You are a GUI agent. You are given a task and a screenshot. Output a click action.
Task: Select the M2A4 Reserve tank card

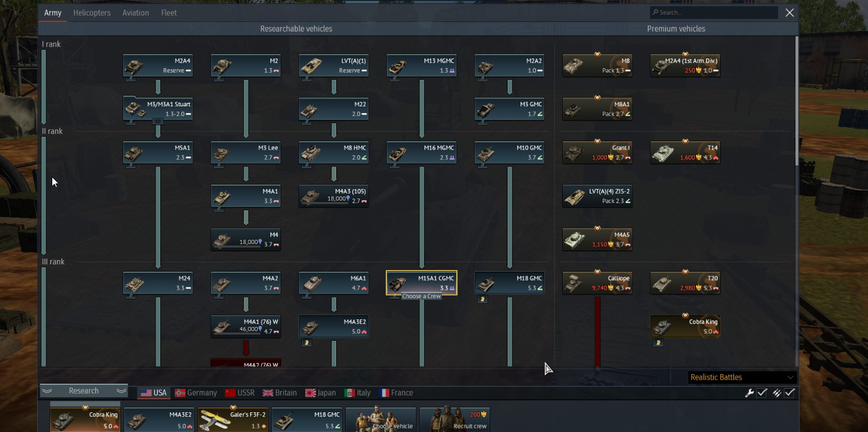coord(158,66)
